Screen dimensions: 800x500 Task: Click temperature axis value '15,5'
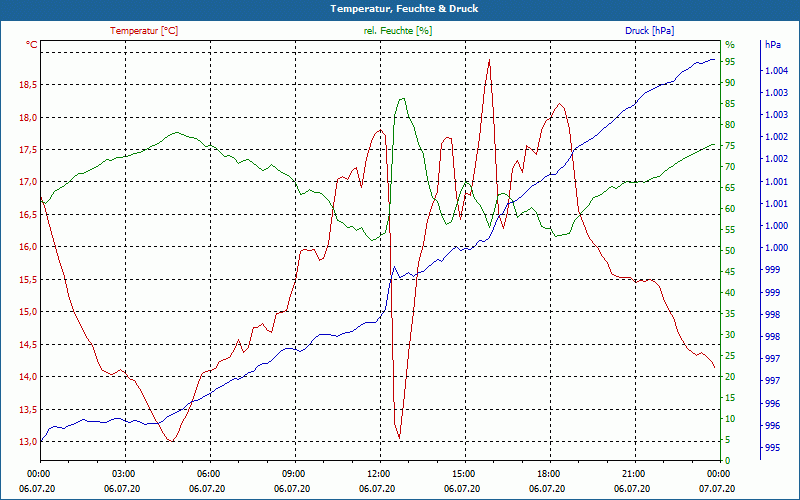(28, 280)
